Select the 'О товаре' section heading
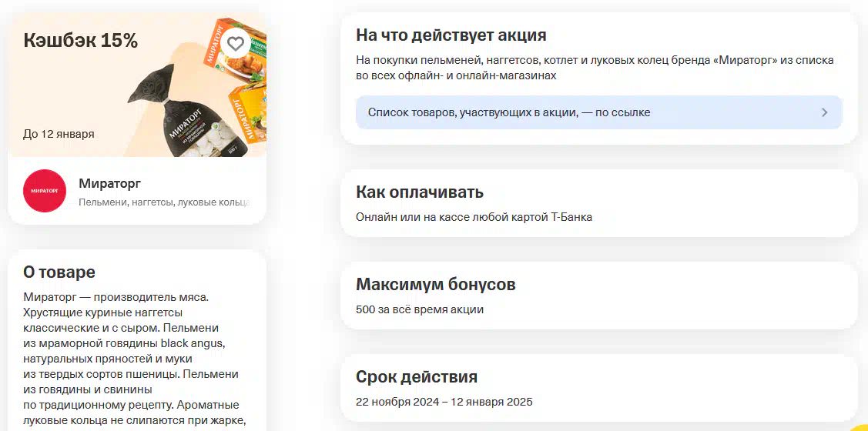 tap(59, 272)
